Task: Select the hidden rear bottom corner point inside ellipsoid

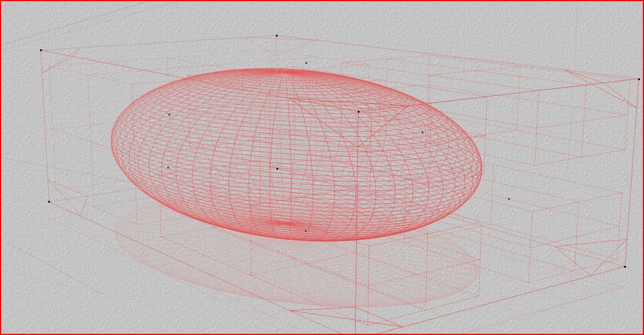Action: click(x=277, y=168)
